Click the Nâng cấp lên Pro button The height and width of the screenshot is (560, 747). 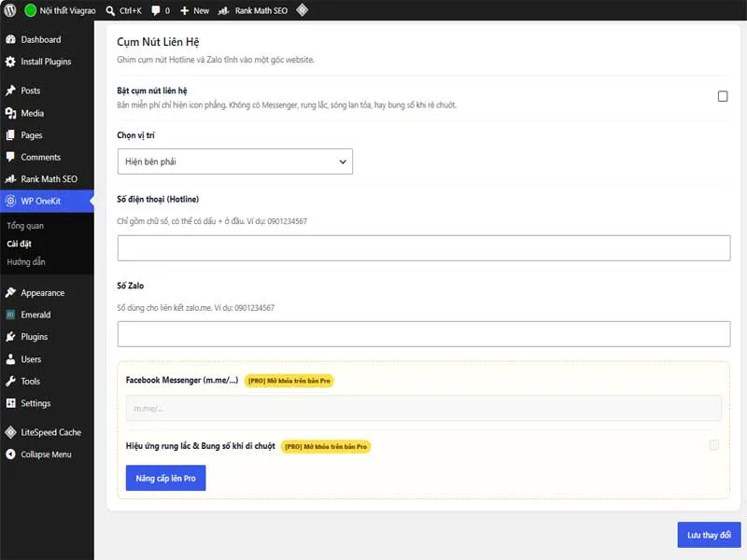(x=166, y=478)
